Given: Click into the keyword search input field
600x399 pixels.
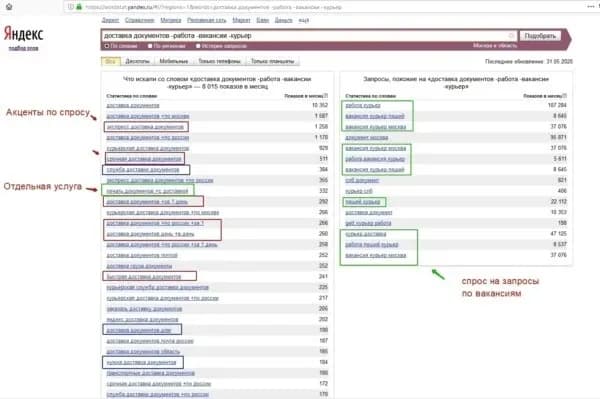Looking at the screenshot, I should (305, 36).
